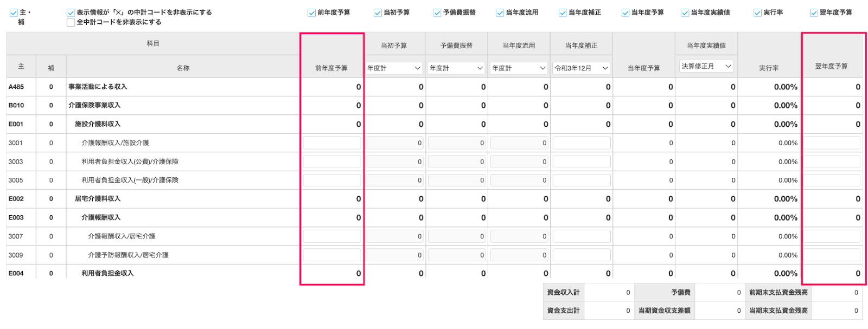
Task: Toggle the 主・補 checkbox
Action: 14,12
